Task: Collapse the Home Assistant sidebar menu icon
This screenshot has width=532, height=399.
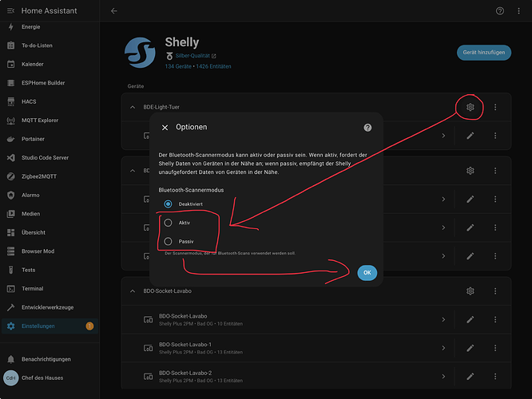Action: point(10,11)
